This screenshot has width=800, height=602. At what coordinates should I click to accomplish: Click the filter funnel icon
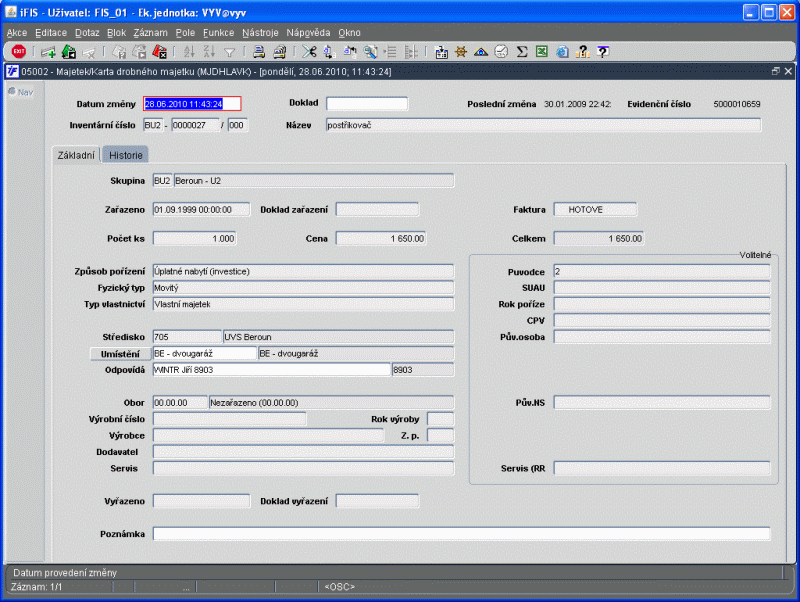[x=230, y=52]
